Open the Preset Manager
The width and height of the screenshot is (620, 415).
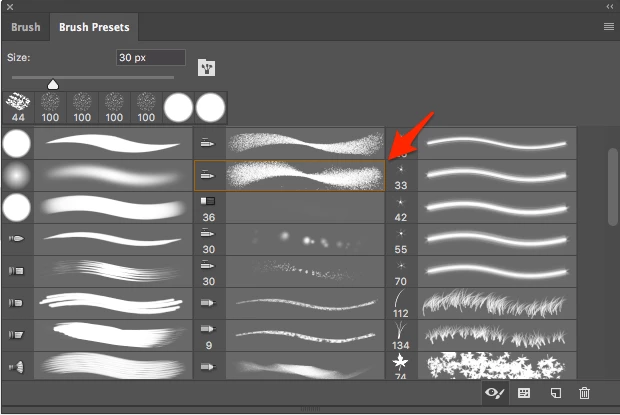click(524, 393)
